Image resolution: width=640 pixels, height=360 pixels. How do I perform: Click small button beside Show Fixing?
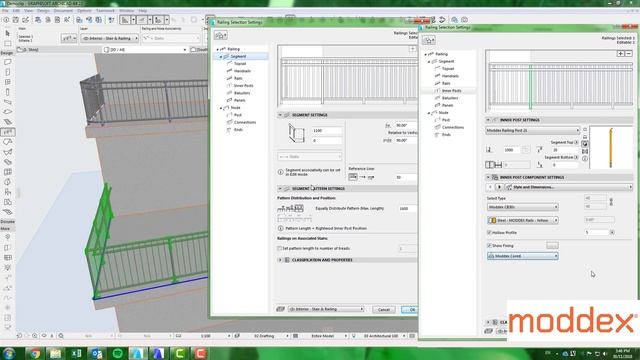pyautogui.click(x=552, y=245)
